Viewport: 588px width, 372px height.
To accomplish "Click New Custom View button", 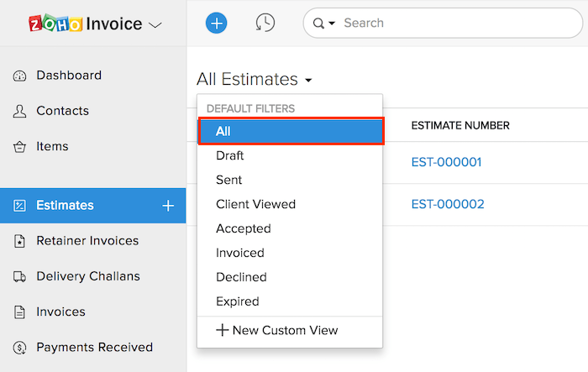I will coord(277,330).
